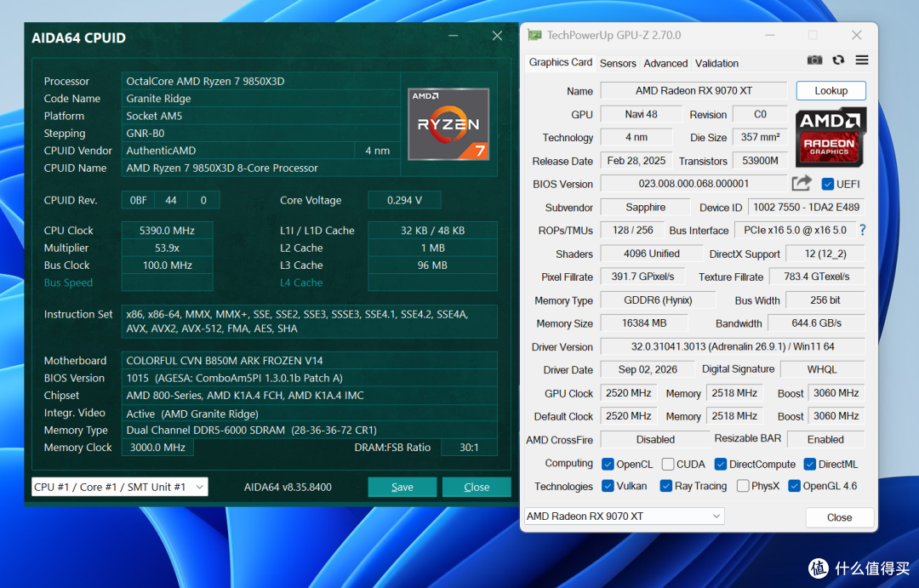
Task: Click the Bus Speed link label
Action: tap(68, 283)
